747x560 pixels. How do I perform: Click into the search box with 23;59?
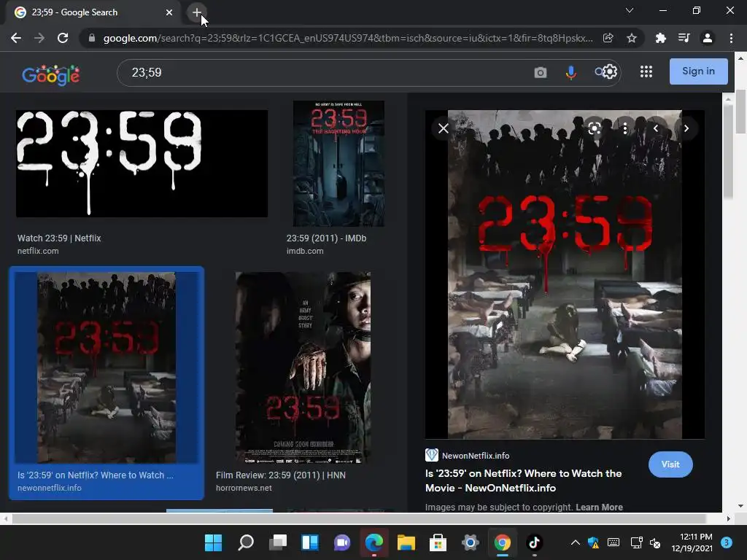coord(324,72)
